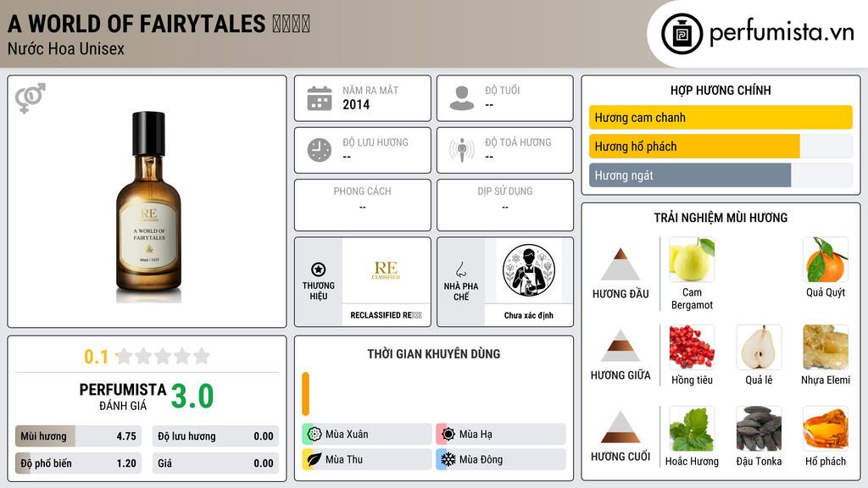Screen dimensions: 868x488
Task: Click the Hương cam chanh accord bar
Action: pos(721,117)
